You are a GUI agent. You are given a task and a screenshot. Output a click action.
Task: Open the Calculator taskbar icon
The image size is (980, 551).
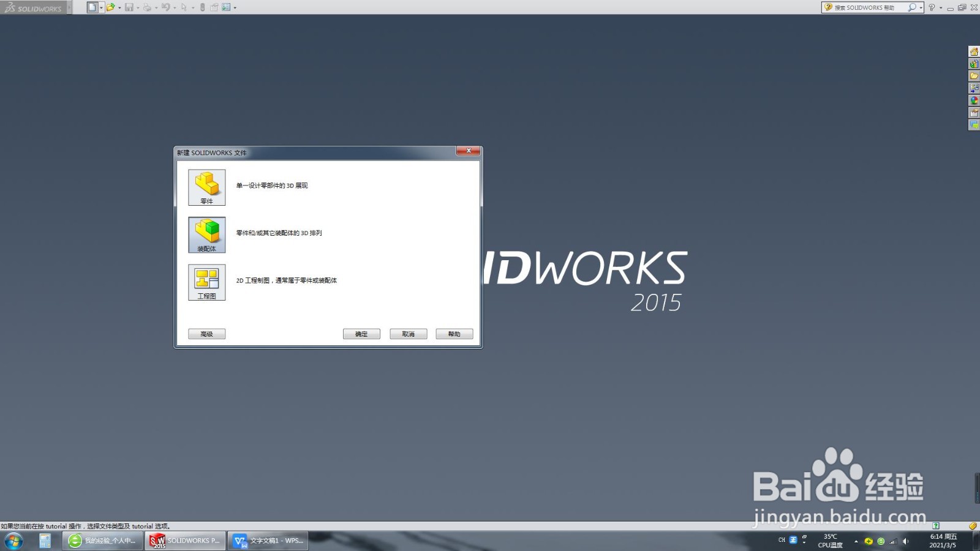click(x=45, y=541)
